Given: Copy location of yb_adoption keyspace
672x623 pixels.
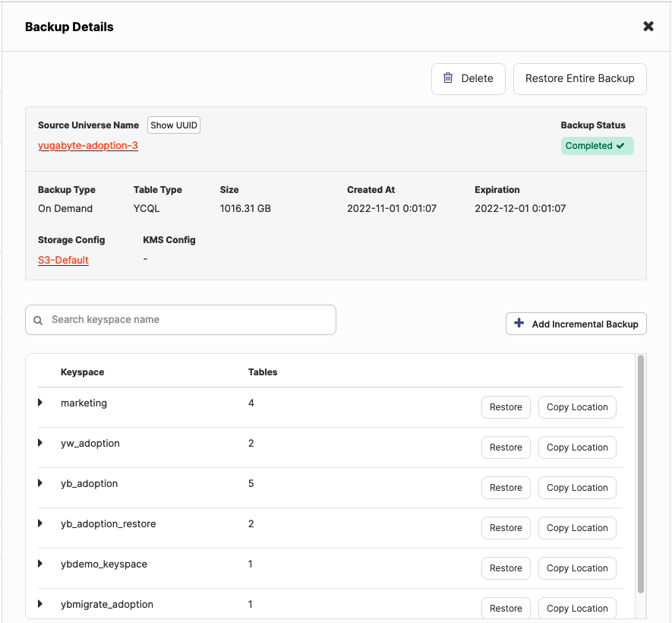Looking at the screenshot, I should [x=577, y=488].
